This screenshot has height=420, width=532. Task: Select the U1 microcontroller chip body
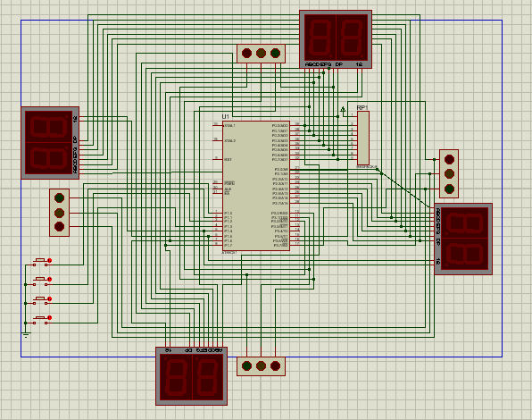pyautogui.click(x=256, y=186)
